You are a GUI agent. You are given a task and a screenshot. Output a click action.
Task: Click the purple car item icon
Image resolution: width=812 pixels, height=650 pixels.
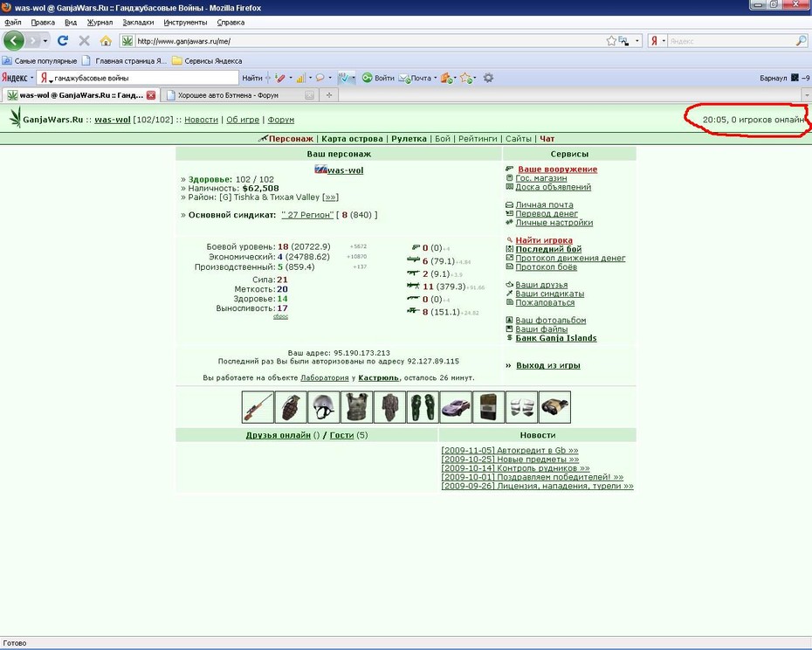coord(455,407)
